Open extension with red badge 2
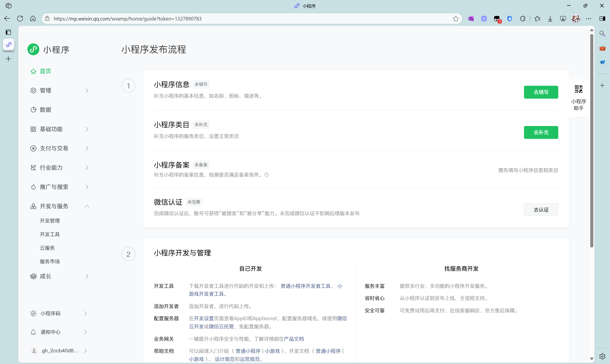The height and width of the screenshot is (364, 610). (497, 19)
